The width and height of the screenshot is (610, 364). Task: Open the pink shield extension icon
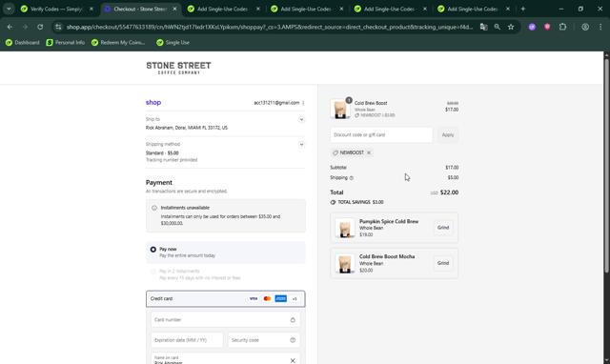click(547, 27)
